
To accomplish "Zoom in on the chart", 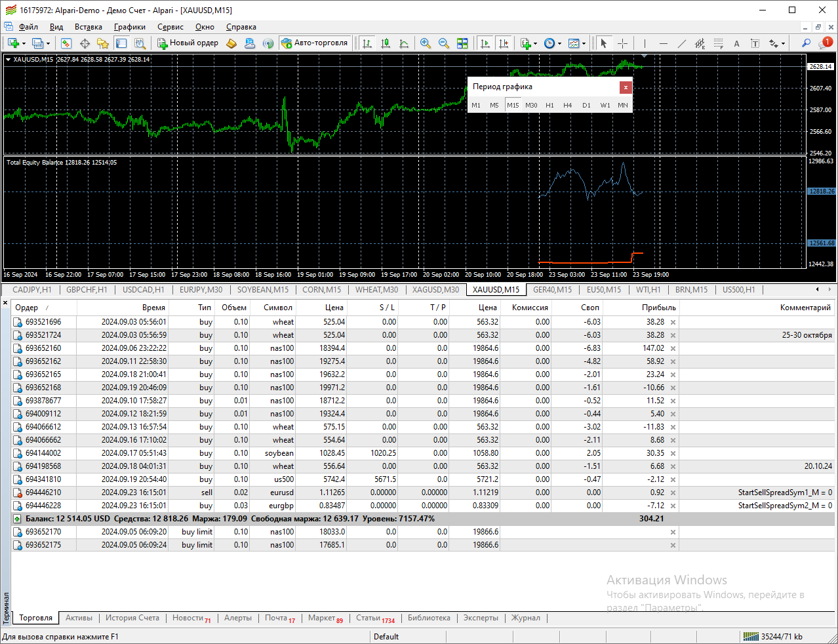I will [x=426, y=43].
